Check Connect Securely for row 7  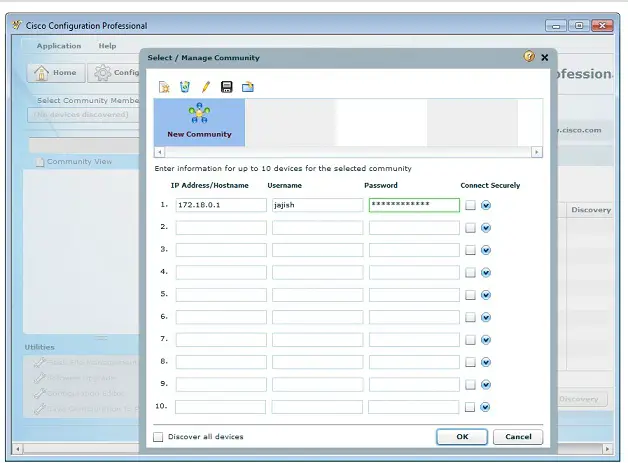(471, 340)
